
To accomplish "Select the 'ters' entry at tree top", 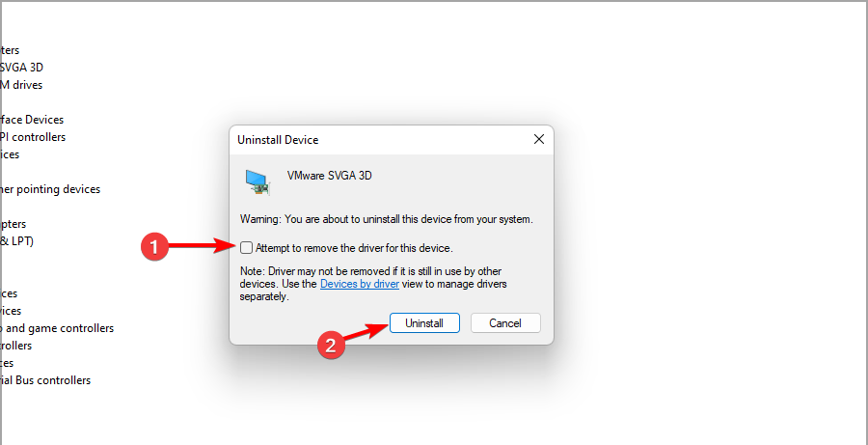I will pos(10,50).
